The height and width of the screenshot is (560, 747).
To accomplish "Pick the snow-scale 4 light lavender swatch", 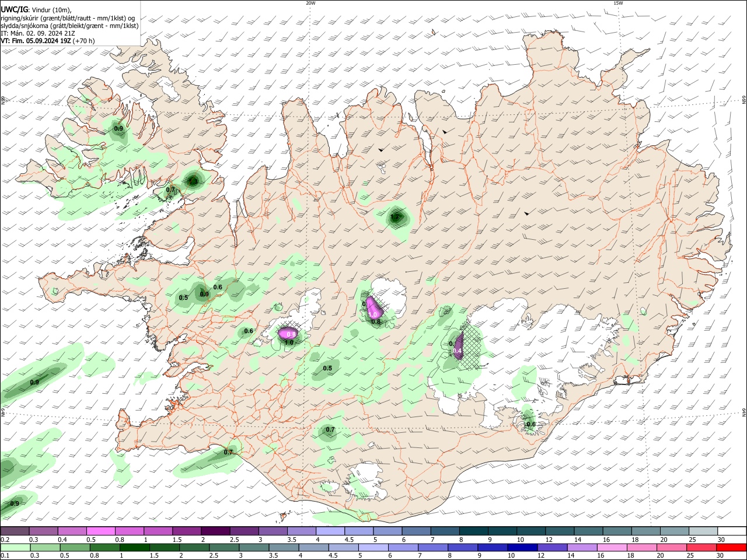I will tap(329, 531).
